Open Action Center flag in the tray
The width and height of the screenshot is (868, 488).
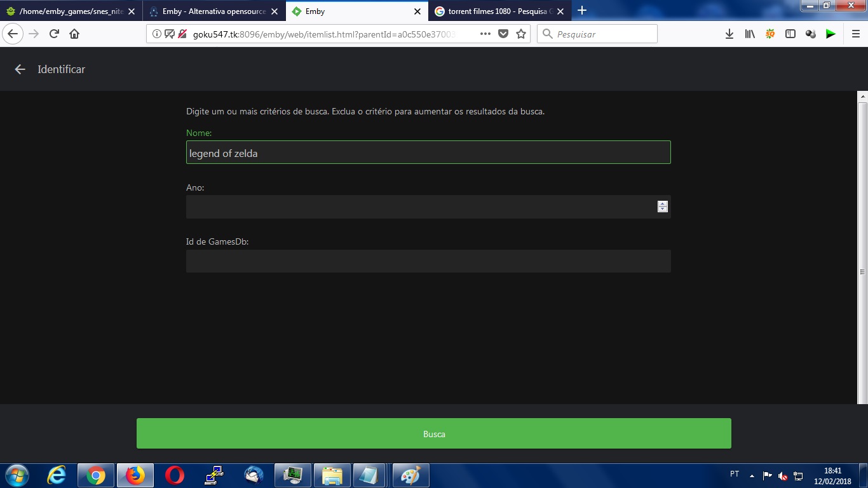(x=768, y=476)
